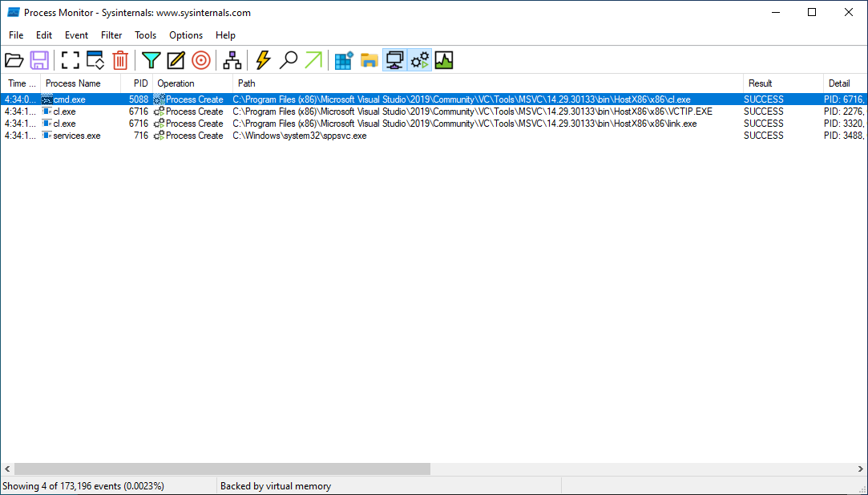Click the horizontal scrollbar right arrow
Viewport: 868px width, 495px height.
[x=861, y=469]
